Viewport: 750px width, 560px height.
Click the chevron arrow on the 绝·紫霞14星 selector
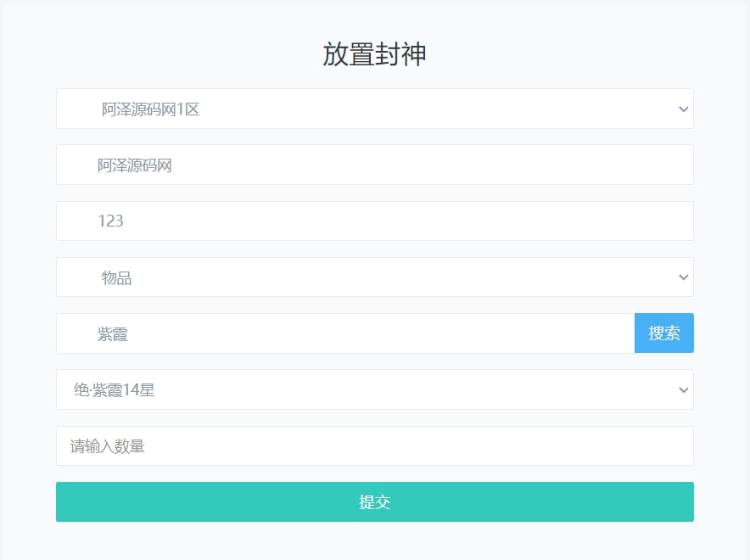tap(683, 390)
